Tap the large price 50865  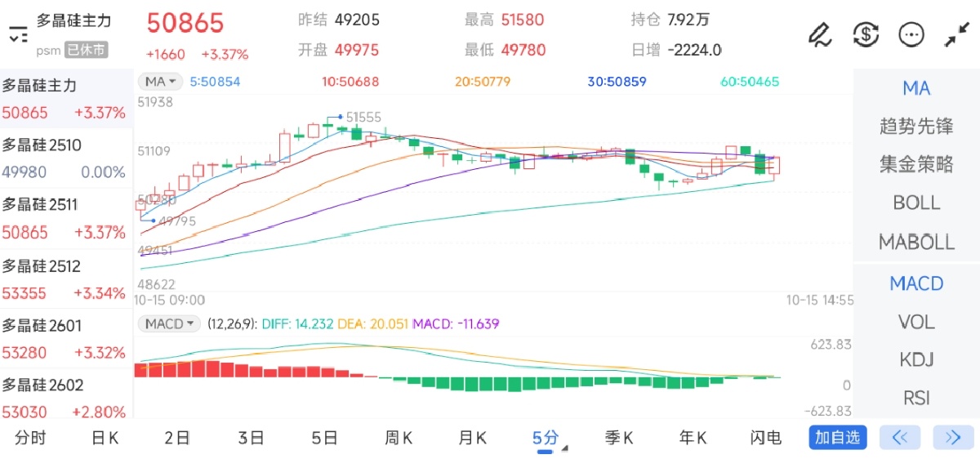tap(185, 23)
